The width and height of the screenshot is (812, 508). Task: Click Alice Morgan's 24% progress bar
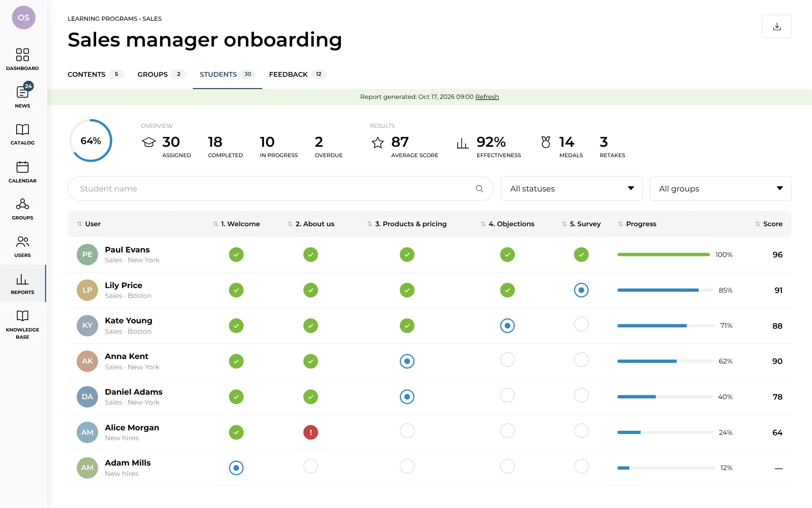point(665,433)
